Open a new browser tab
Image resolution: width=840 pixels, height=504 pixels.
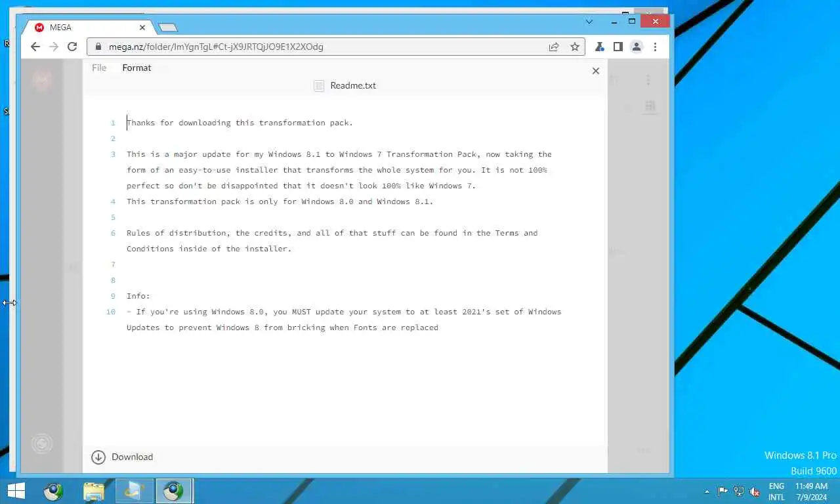point(168,28)
